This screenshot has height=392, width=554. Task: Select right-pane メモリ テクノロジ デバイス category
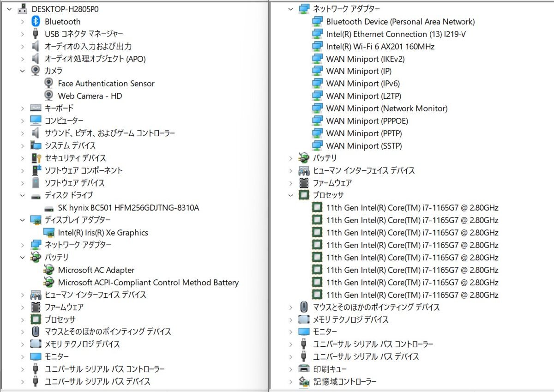[351, 319]
